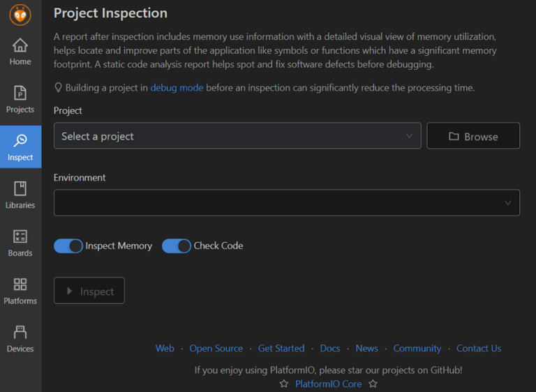Open the Environment dropdown
Image resolution: width=536 pixels, height=392 pixels.
point(286,203)
